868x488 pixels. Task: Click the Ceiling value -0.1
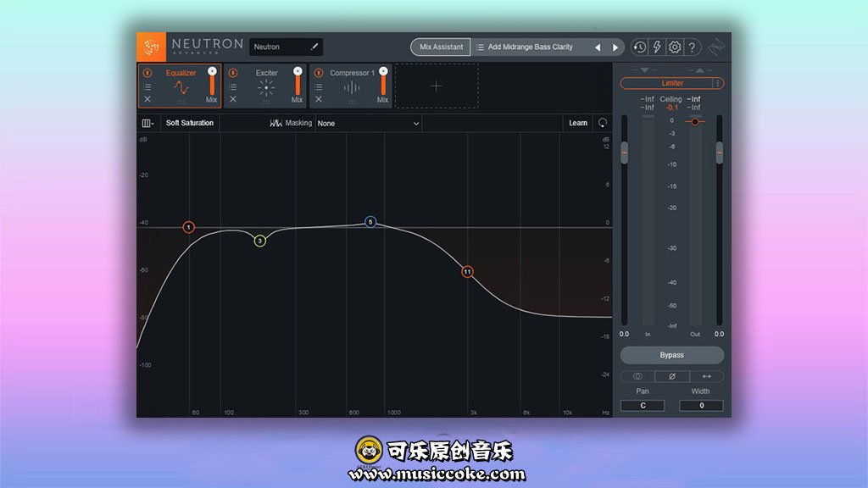[x=672, y=108]
